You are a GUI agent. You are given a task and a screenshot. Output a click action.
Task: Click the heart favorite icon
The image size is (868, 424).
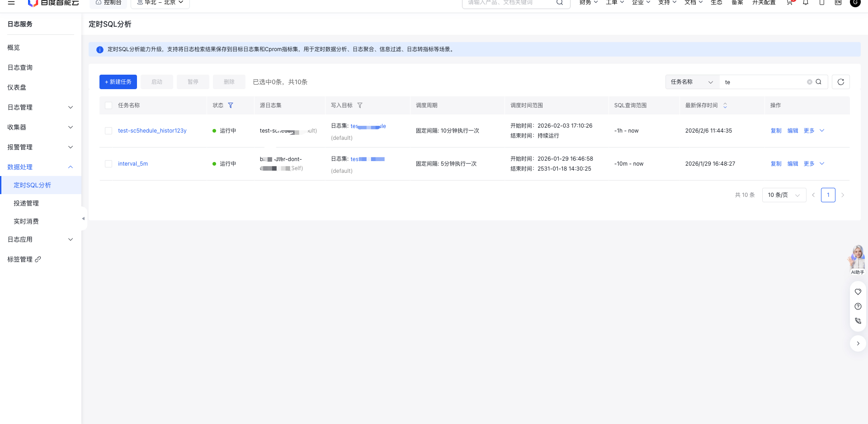click(x=858, y=292)
